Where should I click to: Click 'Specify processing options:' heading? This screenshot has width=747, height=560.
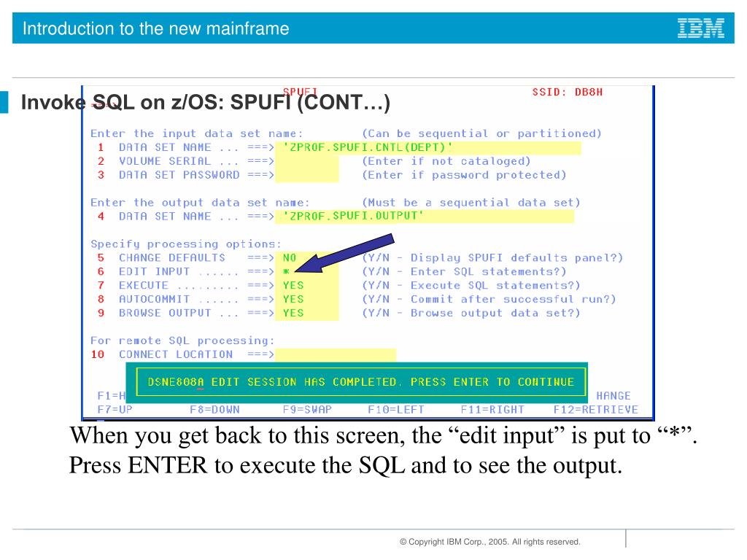click(x=186, y=244)
